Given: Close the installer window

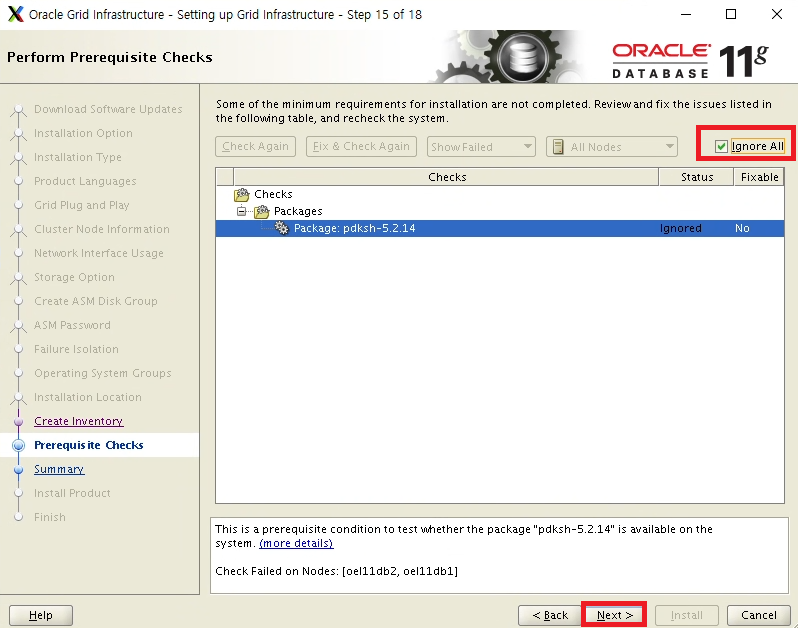Looking at the screenshot, I should click(777, 14).
